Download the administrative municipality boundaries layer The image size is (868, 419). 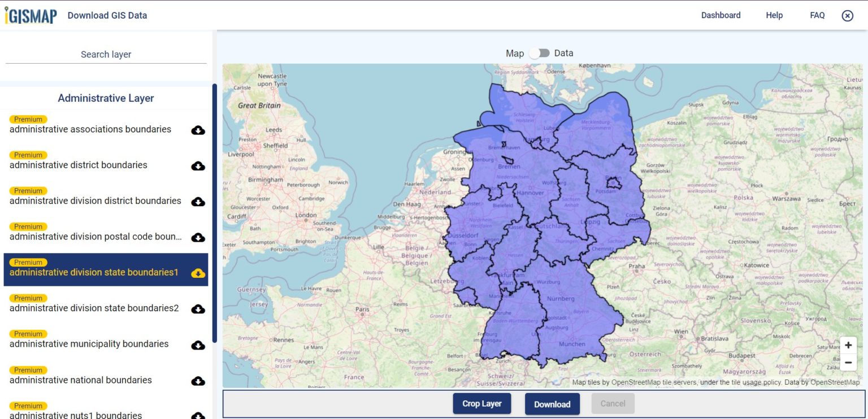point(198,344)
